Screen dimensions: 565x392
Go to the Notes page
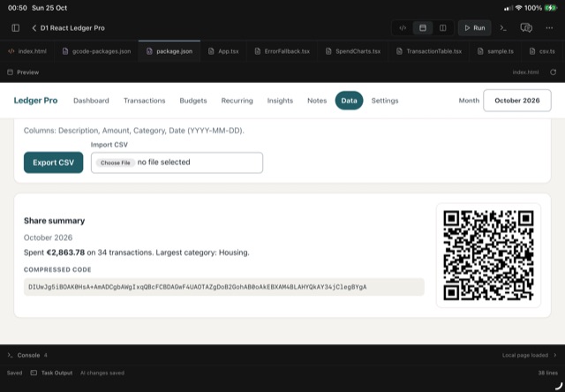click(317, 101)
